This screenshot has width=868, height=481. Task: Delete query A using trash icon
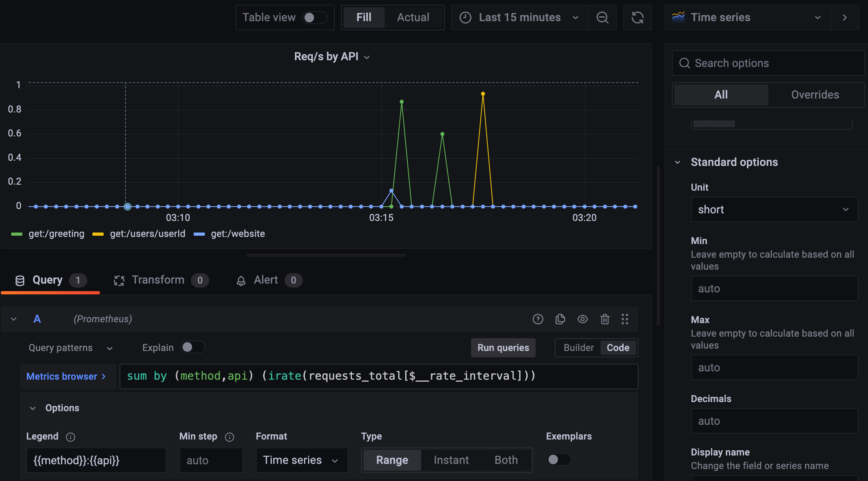click(x=605, y=319)
